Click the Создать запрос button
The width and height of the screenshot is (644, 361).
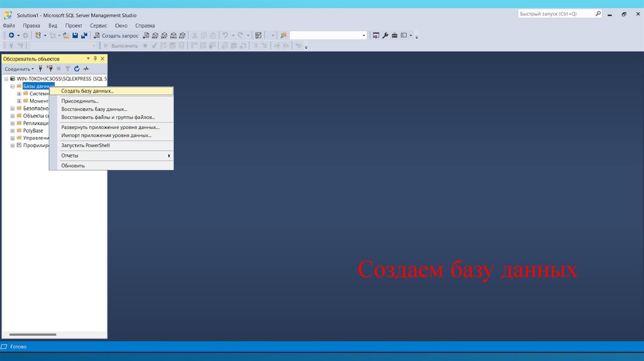pyautogui.click(x=116, y=35)
